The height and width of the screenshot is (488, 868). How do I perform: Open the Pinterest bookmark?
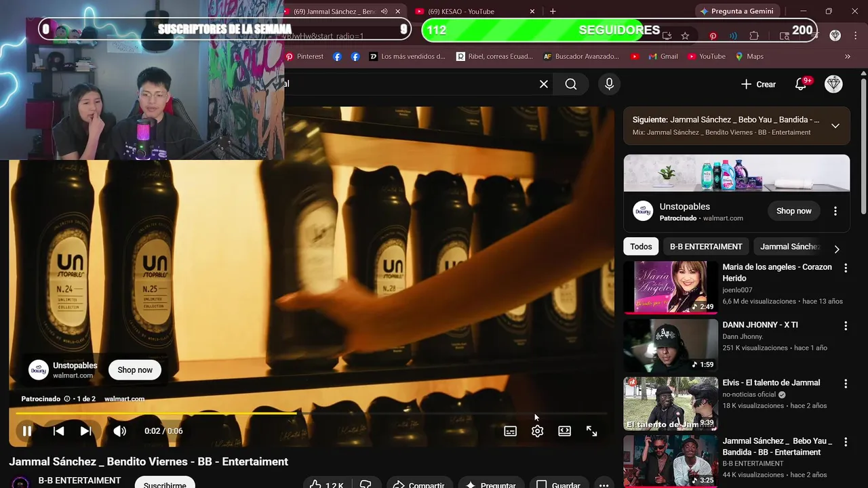pyautogui.click(x=304, y=56)
